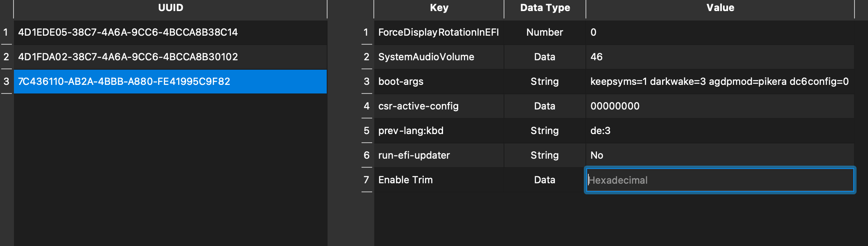The image size is (868, 246).
Task: Select the run-efi-updater key cell
Action: tap(414, 155)
